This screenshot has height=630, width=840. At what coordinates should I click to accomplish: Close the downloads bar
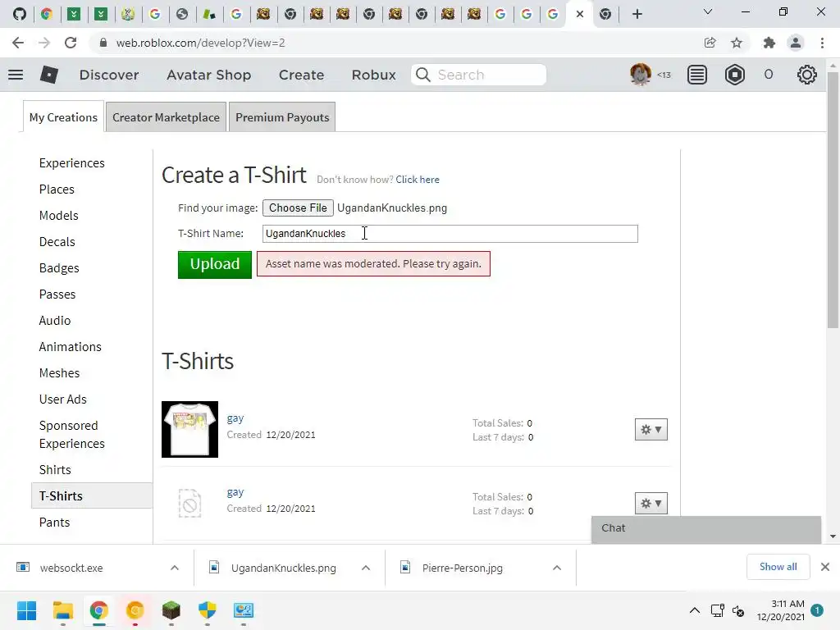[825, 567]
